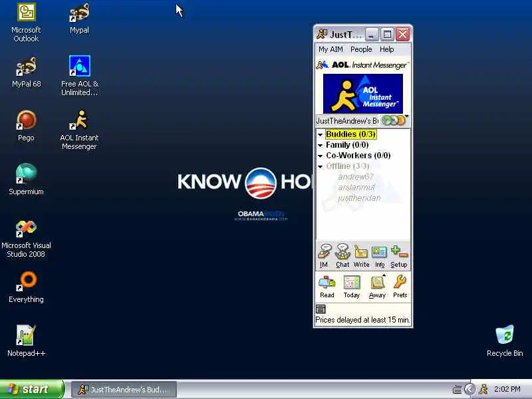Open the IM button in AIM

pos(324,256)
